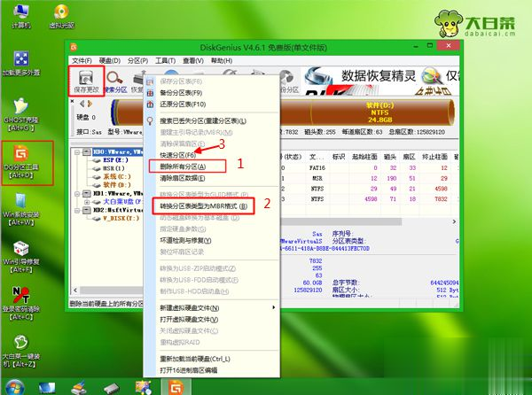
Task: Click DiskGenius icon in the taskbar
Action: (176, 386)
